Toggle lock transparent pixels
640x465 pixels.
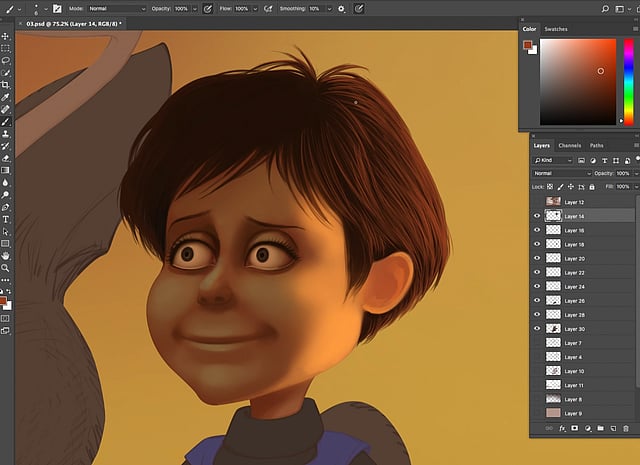[550, 187]
